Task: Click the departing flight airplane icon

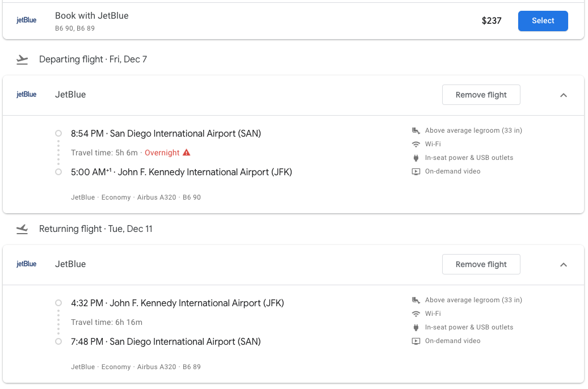Action: click(x=22, y=60)
